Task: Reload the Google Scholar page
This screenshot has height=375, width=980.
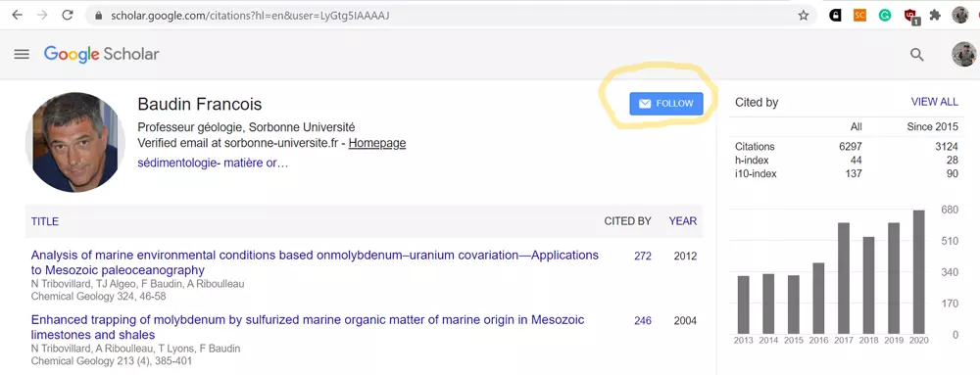Action: [68, 16]
